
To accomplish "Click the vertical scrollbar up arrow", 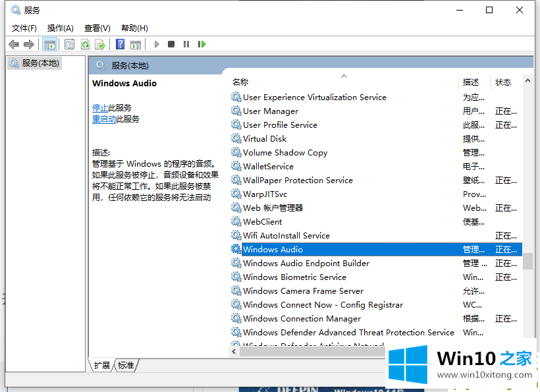I will click(527, 80).
